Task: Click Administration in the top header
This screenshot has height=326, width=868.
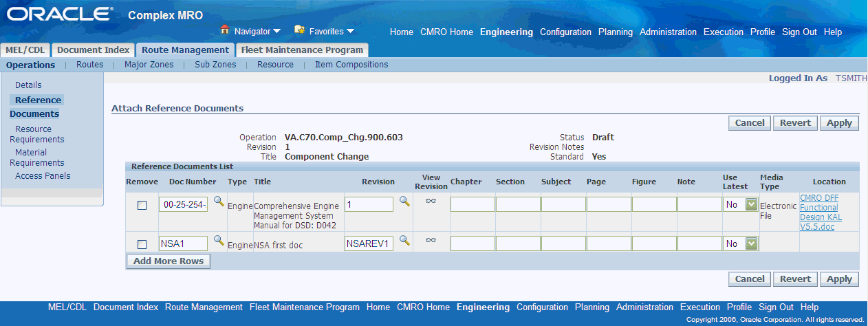Action: click(668, 32)
